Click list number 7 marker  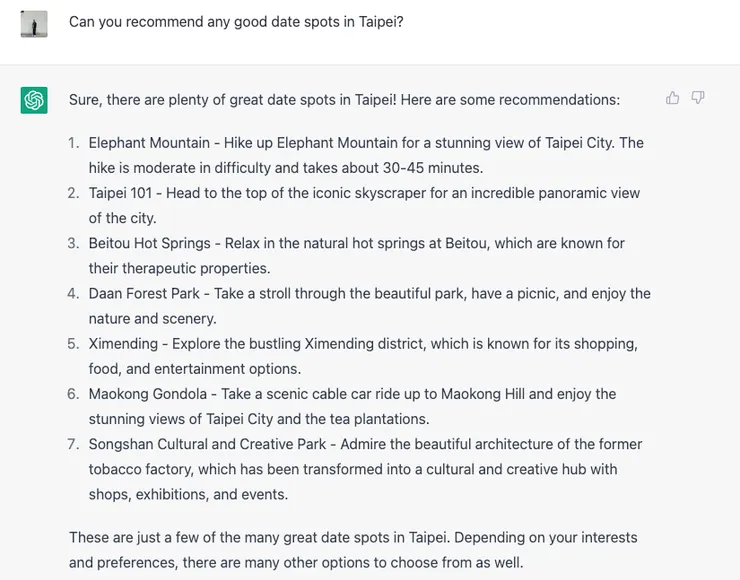tap(74, 444)
